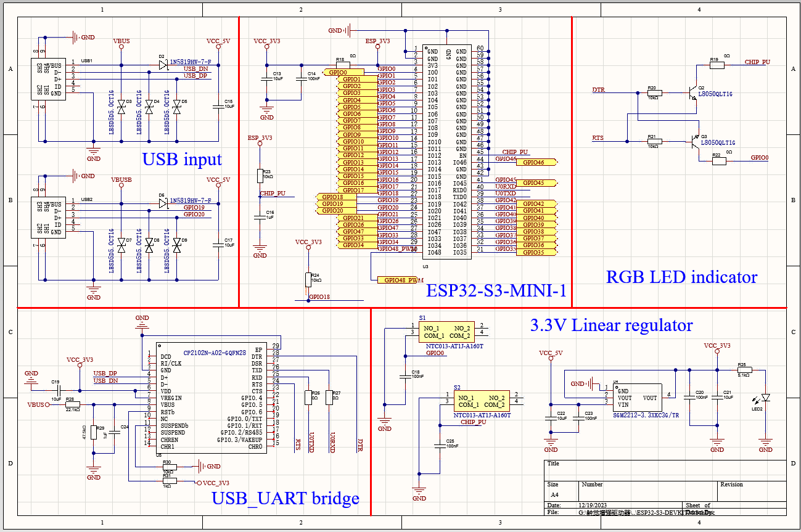Image resolution: width=801 pixels, height=532 pixels.
Task: Click resistor R19 0Ω near CHIP_PU
Action: [716, 64]
